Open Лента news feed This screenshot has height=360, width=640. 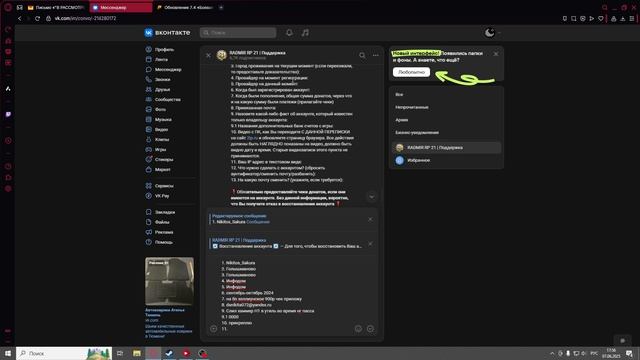(x=161, y=60)
